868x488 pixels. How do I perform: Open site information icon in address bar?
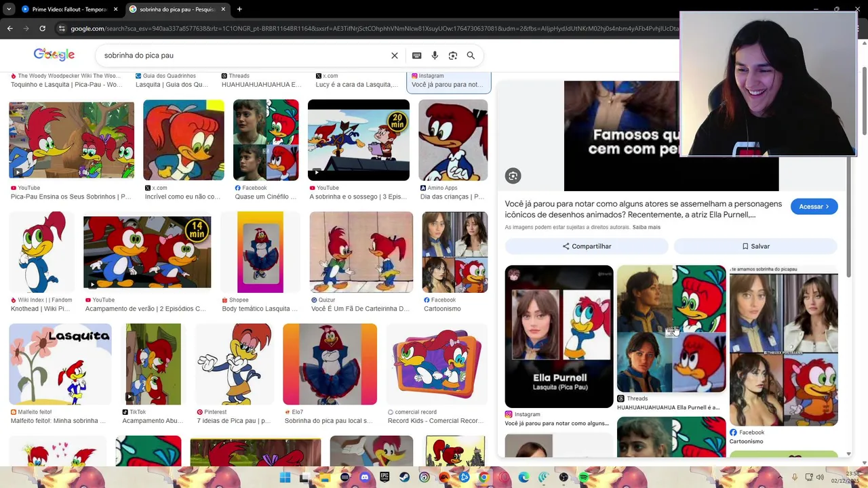pos(62,28)
